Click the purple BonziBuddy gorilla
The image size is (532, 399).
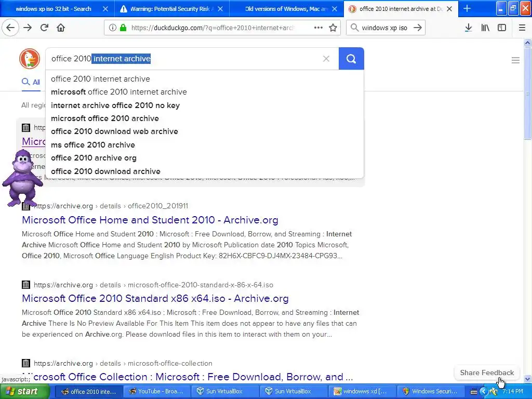tap(22, 178)
